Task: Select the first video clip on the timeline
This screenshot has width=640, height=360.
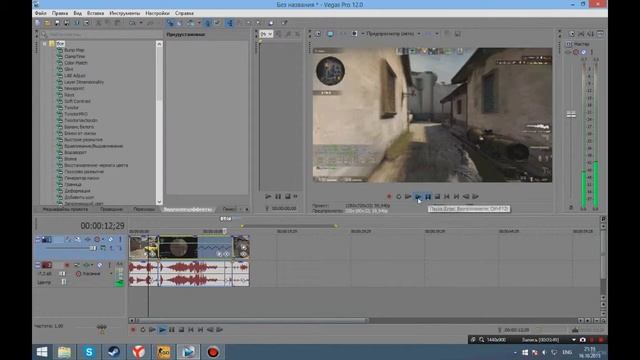Action: coord(143,247)
